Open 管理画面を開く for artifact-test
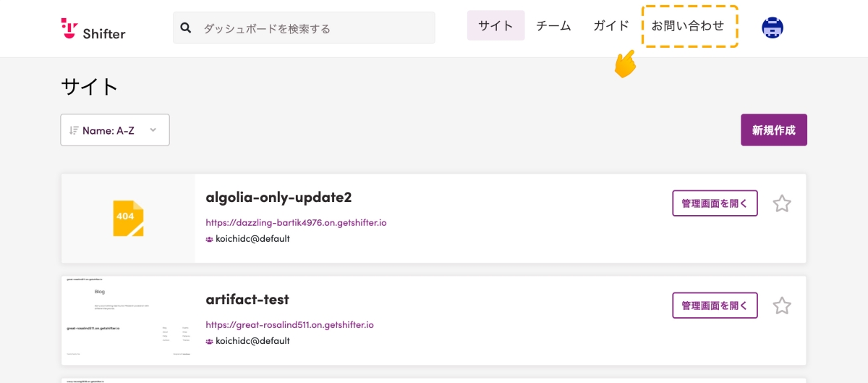Screen dimensions: 868x383 [x=715, y=306]
